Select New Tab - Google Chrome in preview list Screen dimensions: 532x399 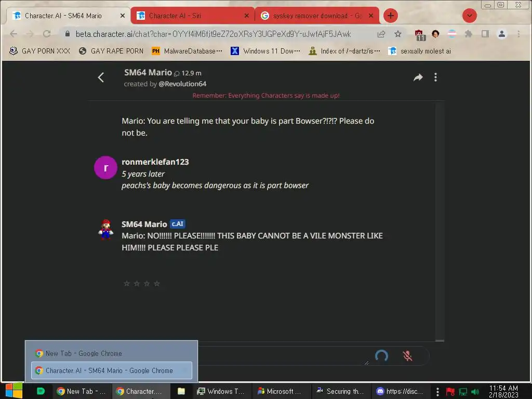[x=111, y=353]
